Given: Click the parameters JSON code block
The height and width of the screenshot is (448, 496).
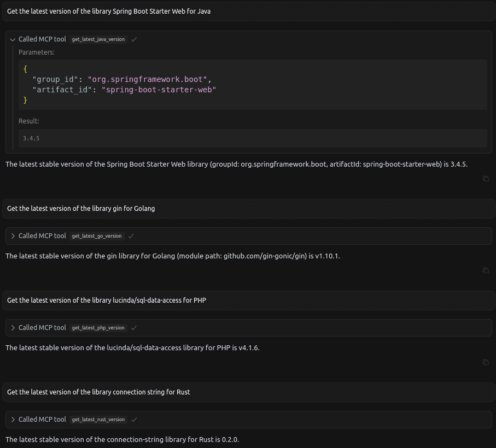Looking at the screenshot, I should (x=253, y=85).
